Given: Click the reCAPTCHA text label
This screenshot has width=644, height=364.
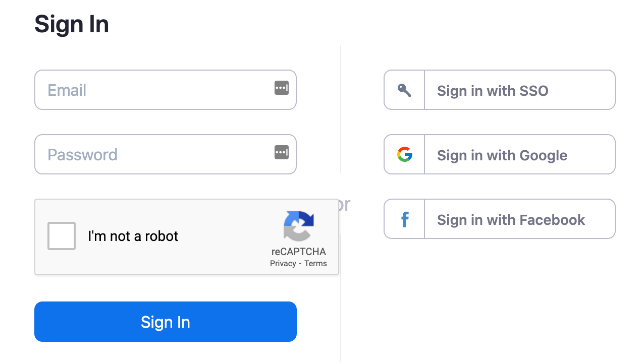Looking at the screenshot, I should [299, 252].
